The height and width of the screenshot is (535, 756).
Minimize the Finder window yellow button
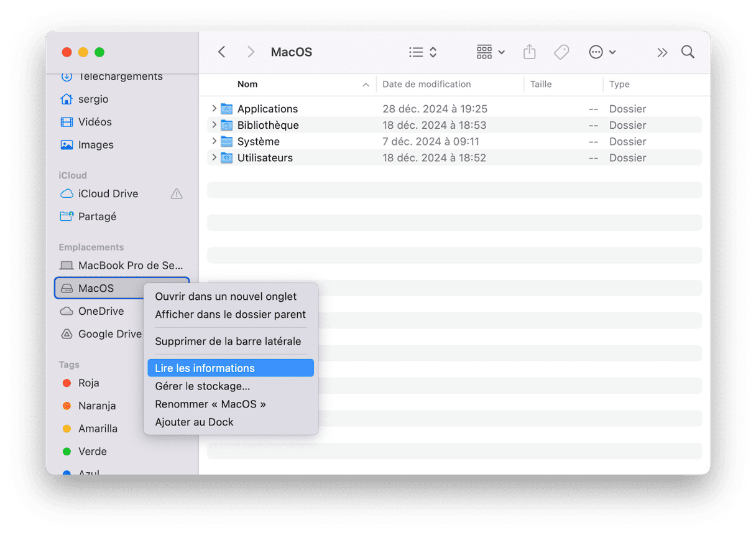click(83, 52)
